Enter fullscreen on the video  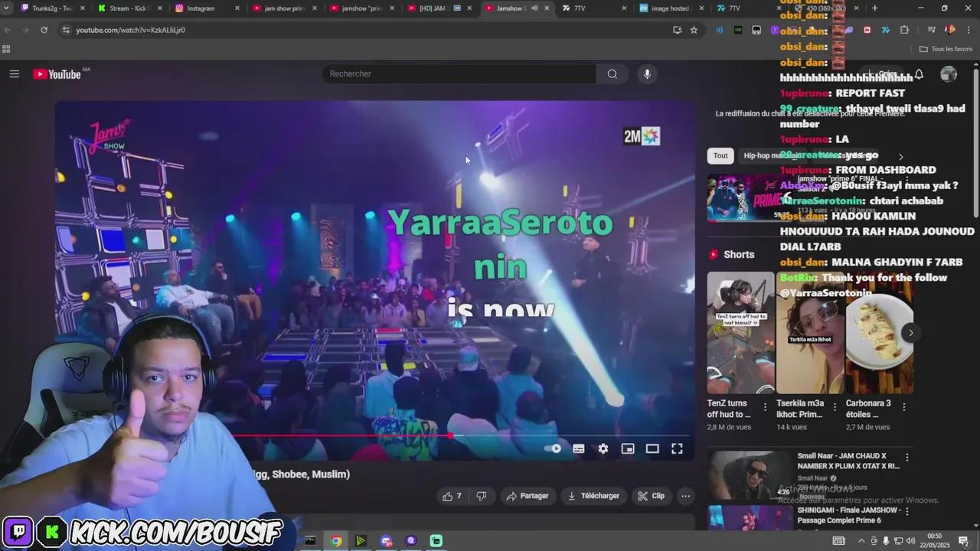click(x=677, y=449)
